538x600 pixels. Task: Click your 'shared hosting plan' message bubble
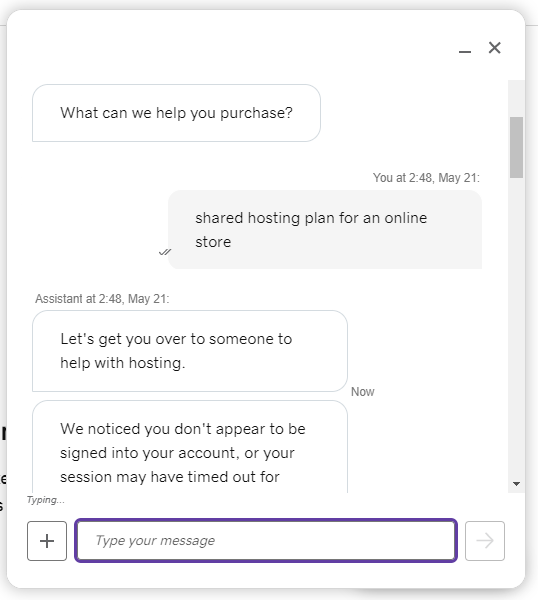coord(325,230)
